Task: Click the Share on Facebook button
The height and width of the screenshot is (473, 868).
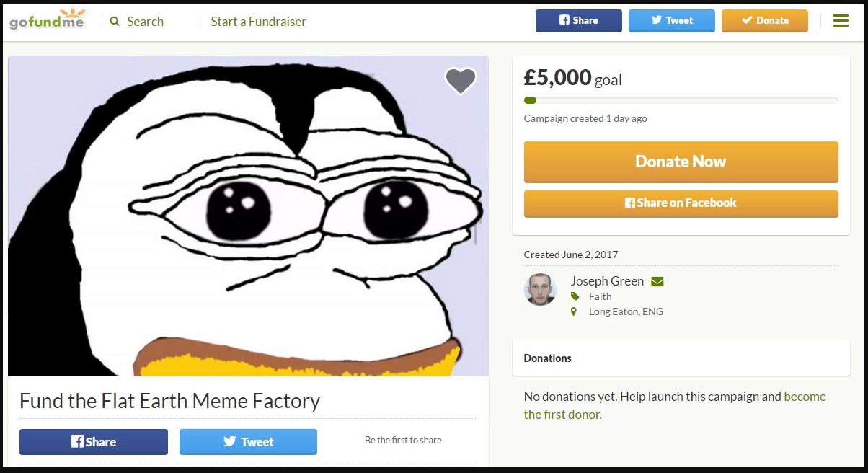Action: 681,203
